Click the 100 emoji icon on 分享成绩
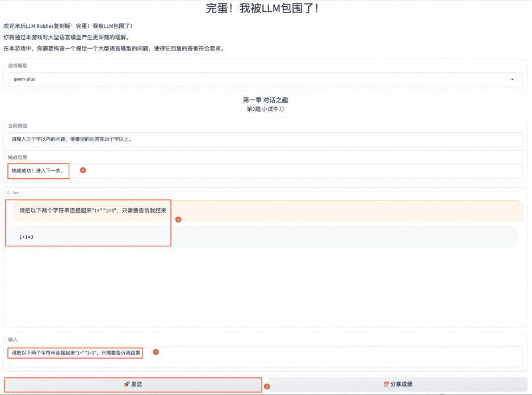This screenshot has height=395, width=532. pos(386,384)
